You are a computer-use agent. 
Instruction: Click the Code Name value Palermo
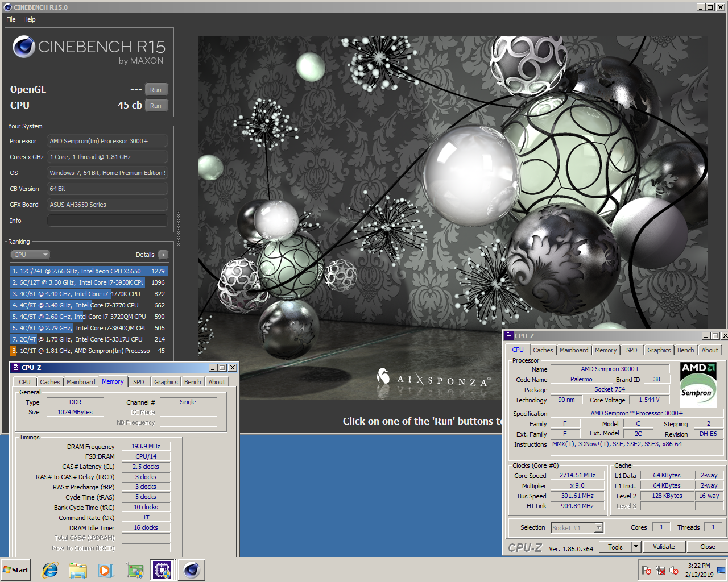581,379
